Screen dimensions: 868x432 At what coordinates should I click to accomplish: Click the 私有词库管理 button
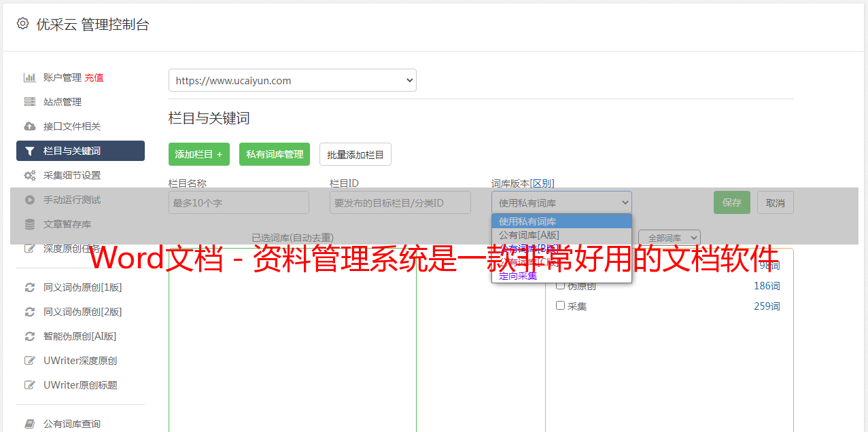point(275,154)
